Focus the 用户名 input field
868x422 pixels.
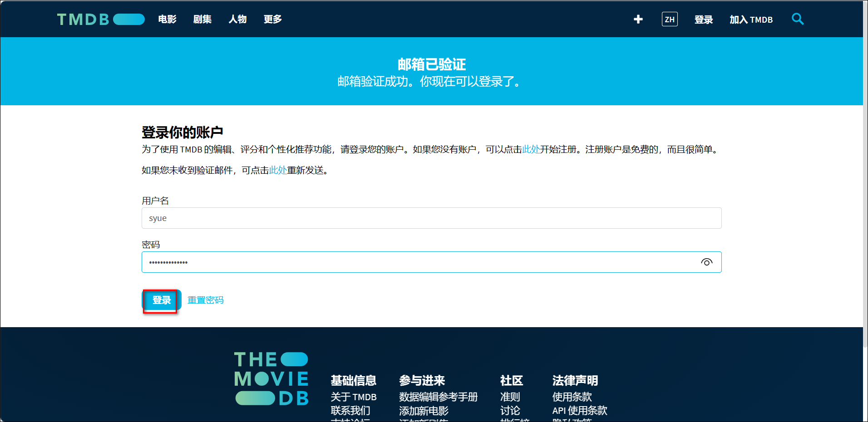(431, 218)
